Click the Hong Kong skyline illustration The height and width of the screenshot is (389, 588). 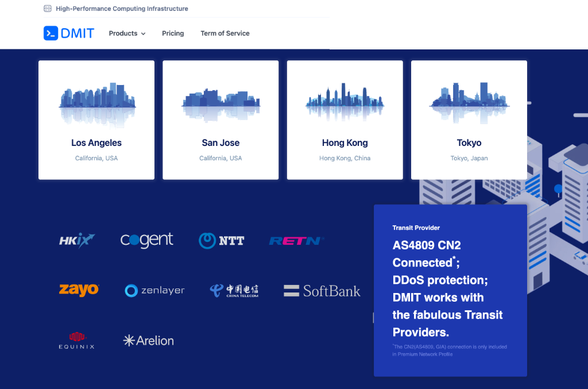point(345,102)
